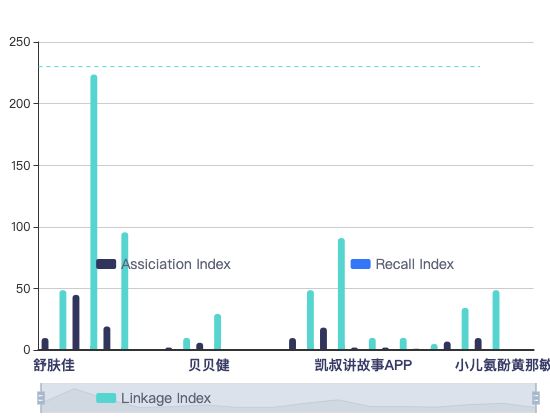Click the 舒肤佳 x-axis label
The image size is (550, 420).
tap(54, 365)
